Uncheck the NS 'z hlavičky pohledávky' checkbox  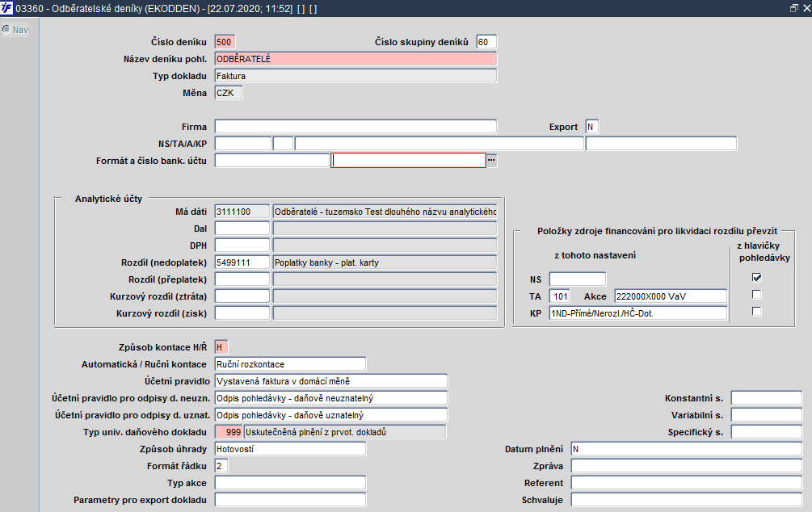click(x=756, y=278)
